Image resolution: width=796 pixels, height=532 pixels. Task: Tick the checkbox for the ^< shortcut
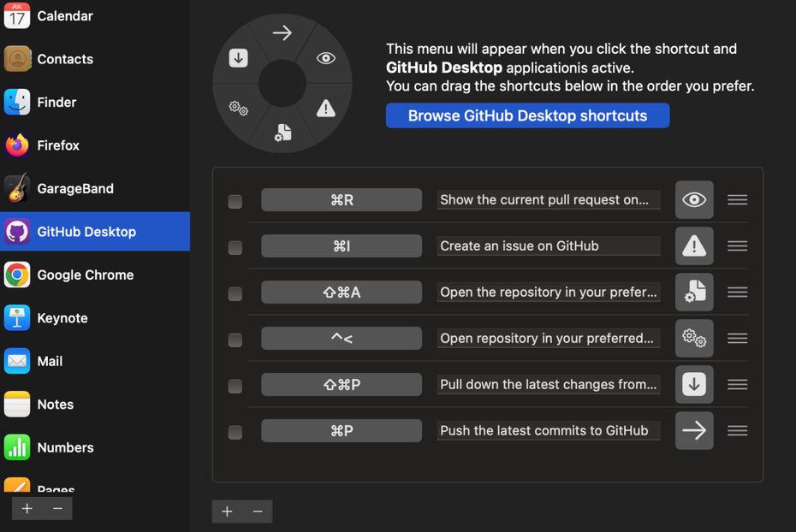click(235, 340)
